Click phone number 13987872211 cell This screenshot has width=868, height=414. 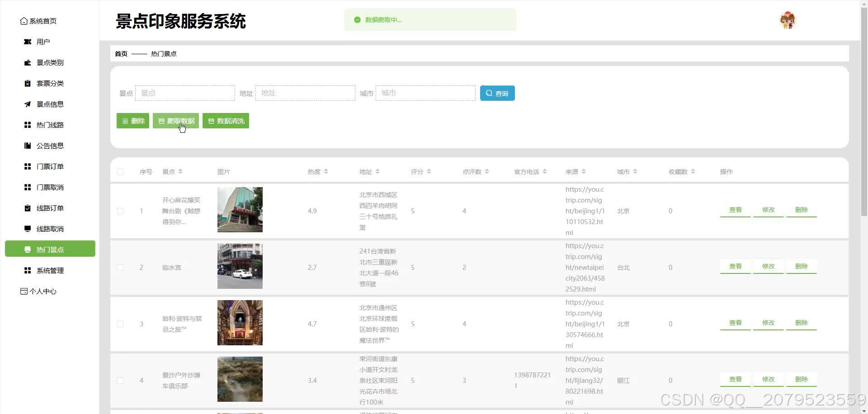point(533,381)
